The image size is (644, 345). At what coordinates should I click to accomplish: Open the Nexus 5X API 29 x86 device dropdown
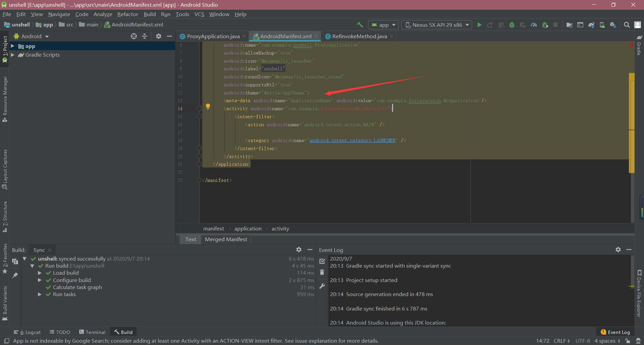coord(437,25)
